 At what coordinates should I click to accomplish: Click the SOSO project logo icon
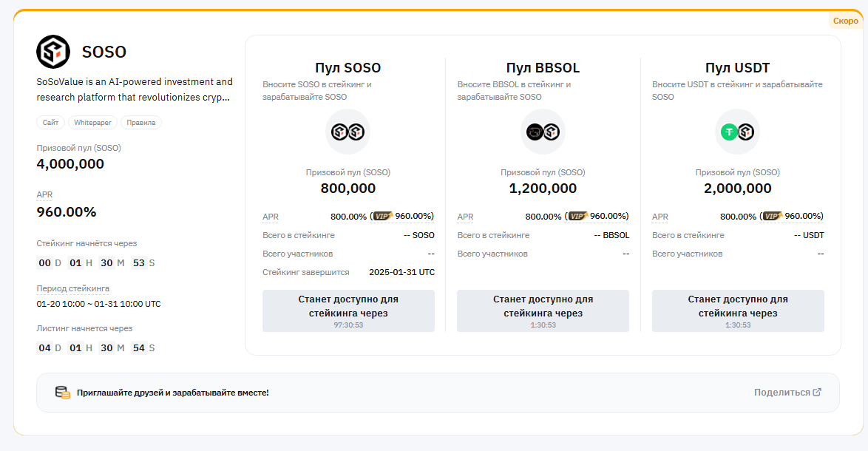pyautogui.click(x=53, y=52)
